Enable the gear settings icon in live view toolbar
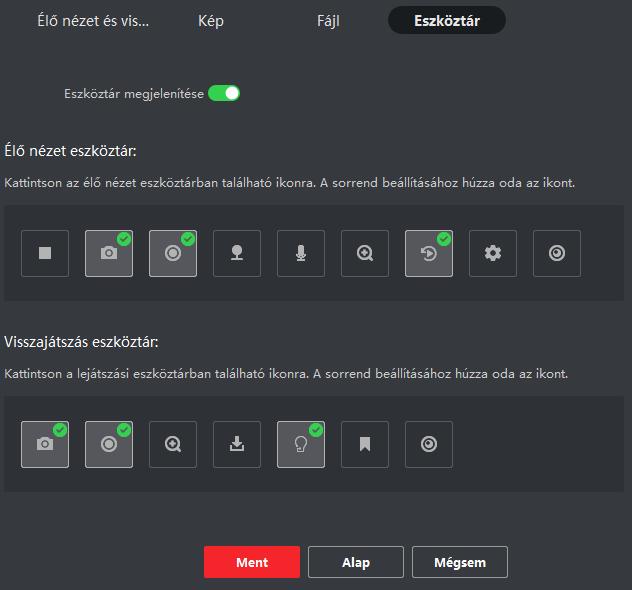This screenshot has width=632, height=590. coord(493,253)
